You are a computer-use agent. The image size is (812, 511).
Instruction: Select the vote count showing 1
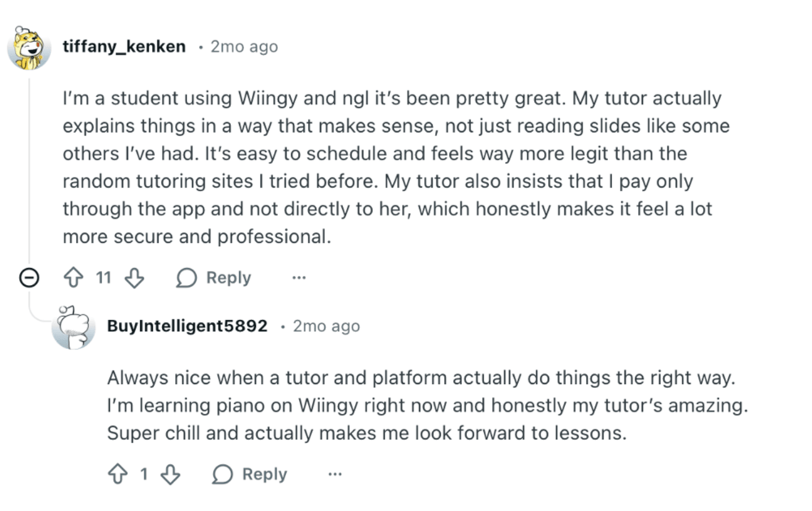145,474
